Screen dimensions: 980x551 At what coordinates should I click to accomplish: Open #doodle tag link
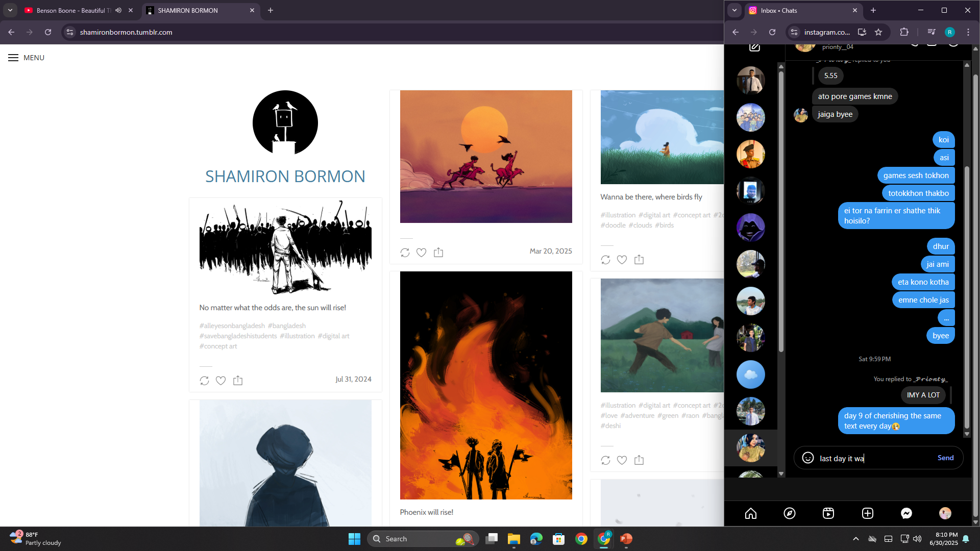click(x=613, y=226)
